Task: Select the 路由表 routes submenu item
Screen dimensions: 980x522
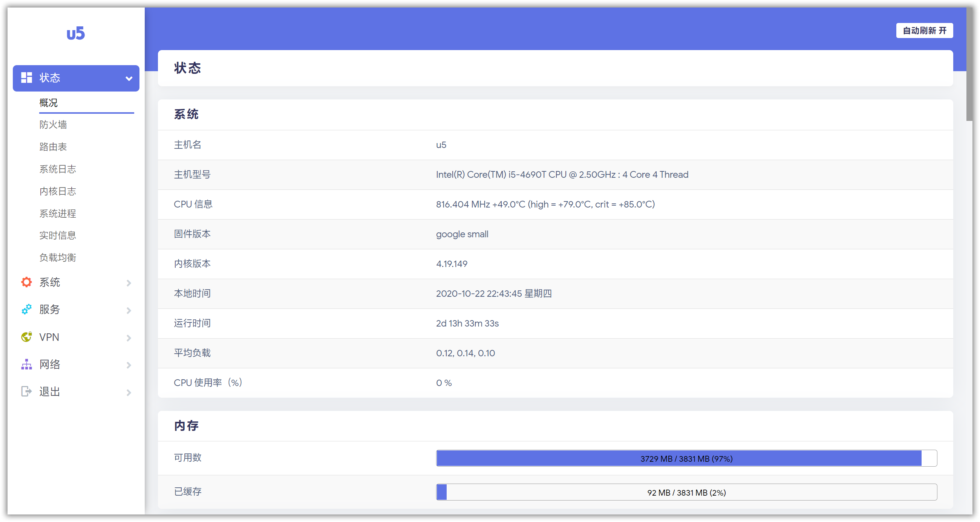Action: (53, 147)
